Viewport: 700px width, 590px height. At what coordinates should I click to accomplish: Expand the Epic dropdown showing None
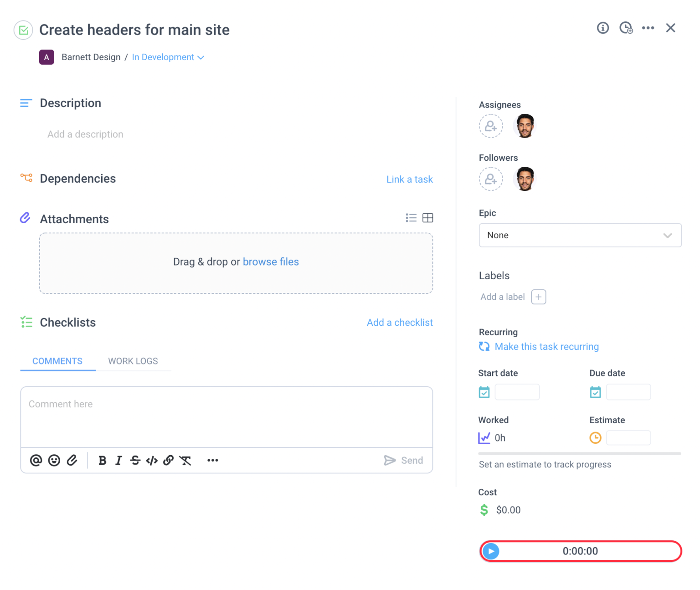(579, 235)
